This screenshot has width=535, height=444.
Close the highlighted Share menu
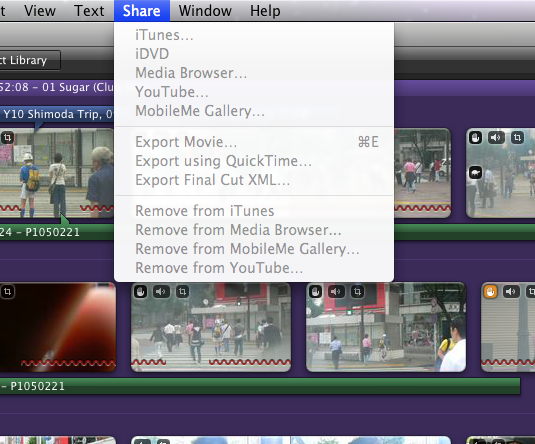(142, 11)
